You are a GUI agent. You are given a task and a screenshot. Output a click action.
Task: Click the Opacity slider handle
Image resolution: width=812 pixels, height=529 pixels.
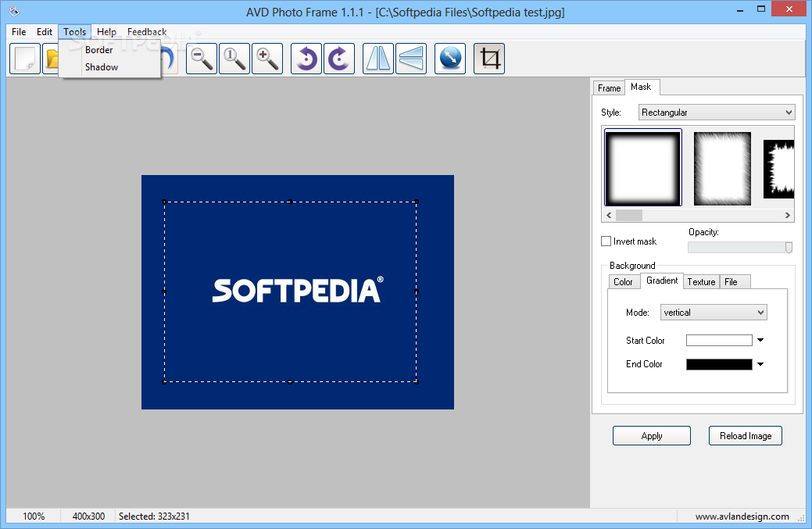(789, 248)
